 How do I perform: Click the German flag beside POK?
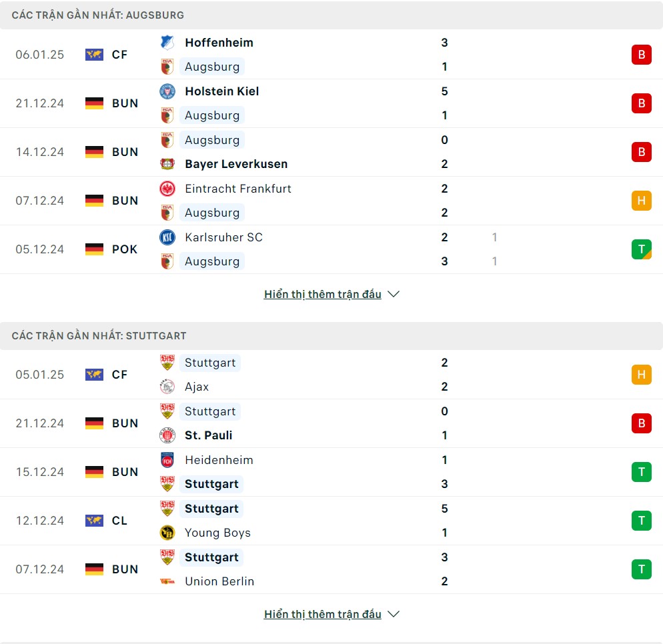(x=94, y=249)
